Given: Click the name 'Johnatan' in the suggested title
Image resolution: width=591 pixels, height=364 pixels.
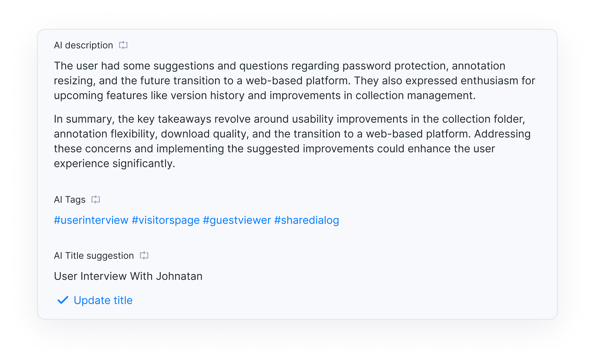Looking at the screenshot, I should [x=179, y=276].
